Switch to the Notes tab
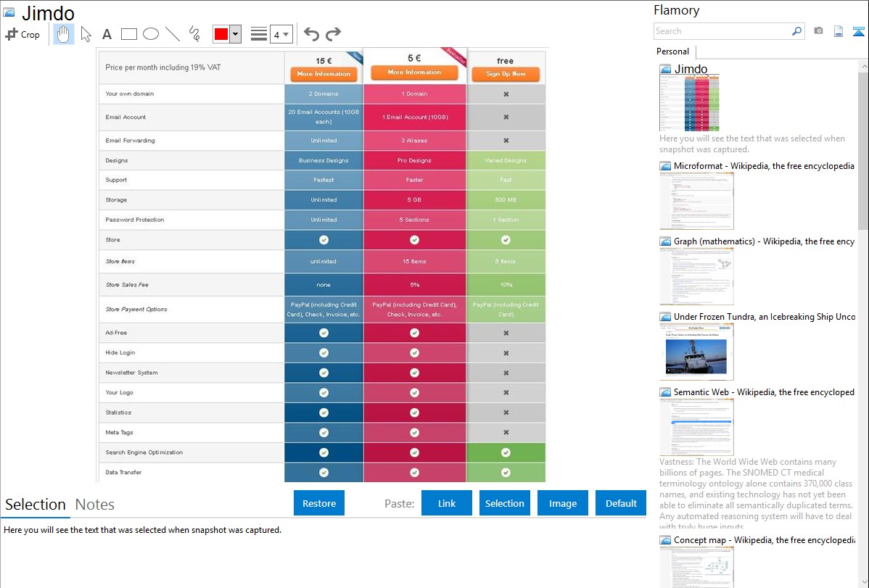Screen dimensions: 869x588 click(95, 505)
